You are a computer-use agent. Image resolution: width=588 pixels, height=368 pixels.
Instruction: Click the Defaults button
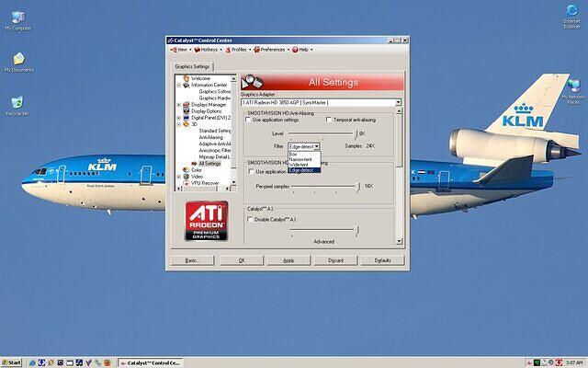[x=382, y=260]
